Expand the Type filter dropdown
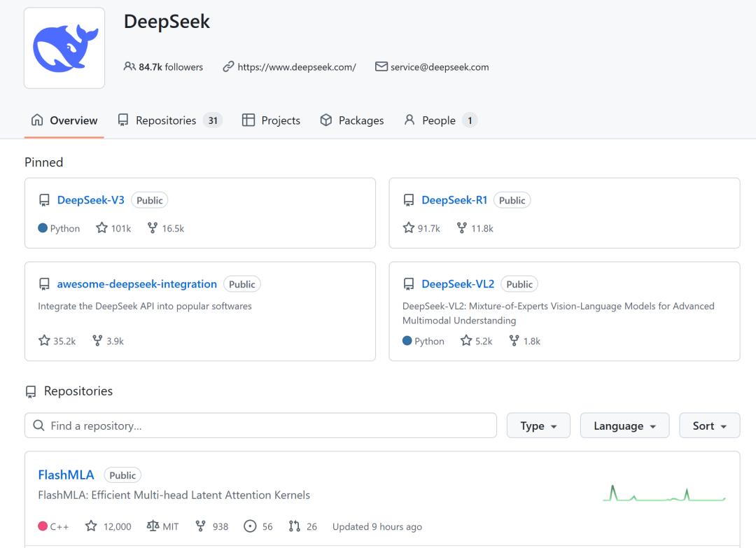 point(538,426)
